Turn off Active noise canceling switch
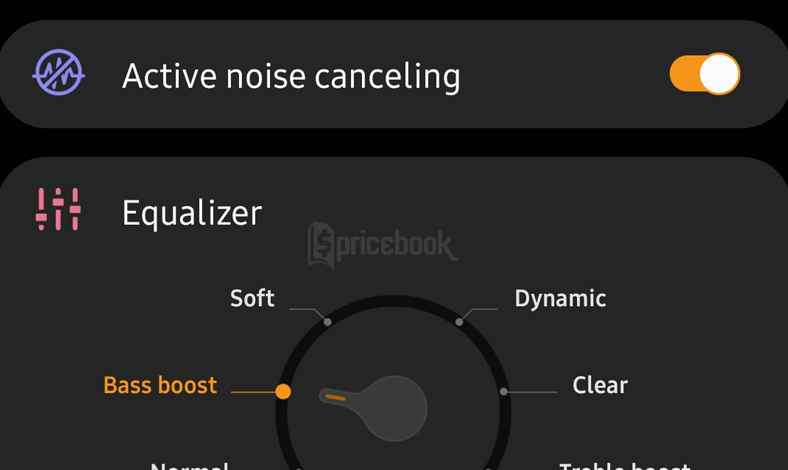This screenshot has height=470, width=788. pos(705,73)
